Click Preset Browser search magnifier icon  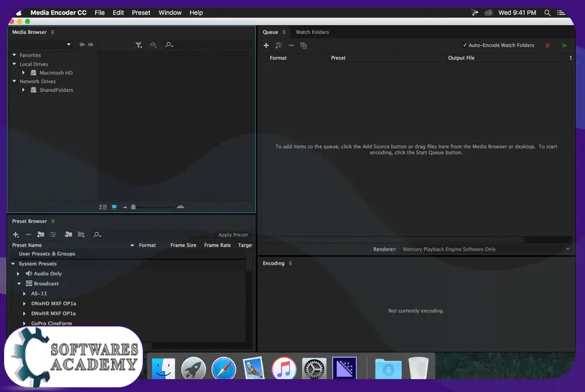97,235
